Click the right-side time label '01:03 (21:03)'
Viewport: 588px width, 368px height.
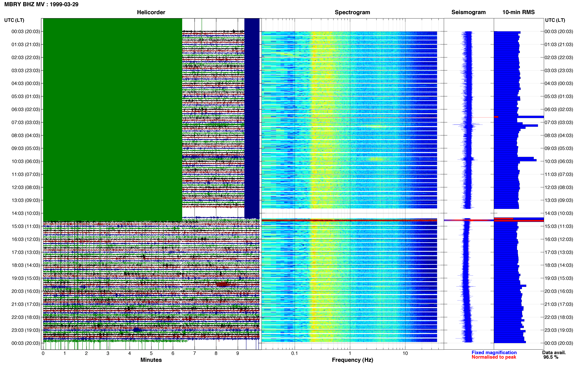click(559, 45)
